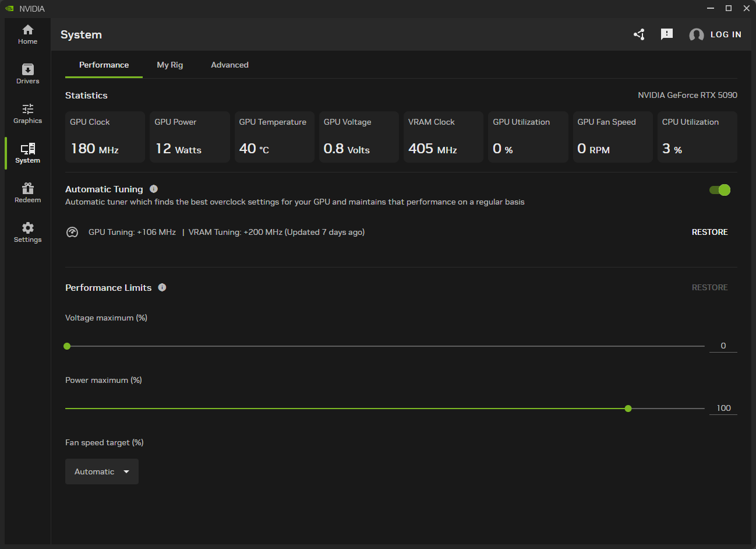Click the Power maximum slider handle

click(x=628, y=409)
